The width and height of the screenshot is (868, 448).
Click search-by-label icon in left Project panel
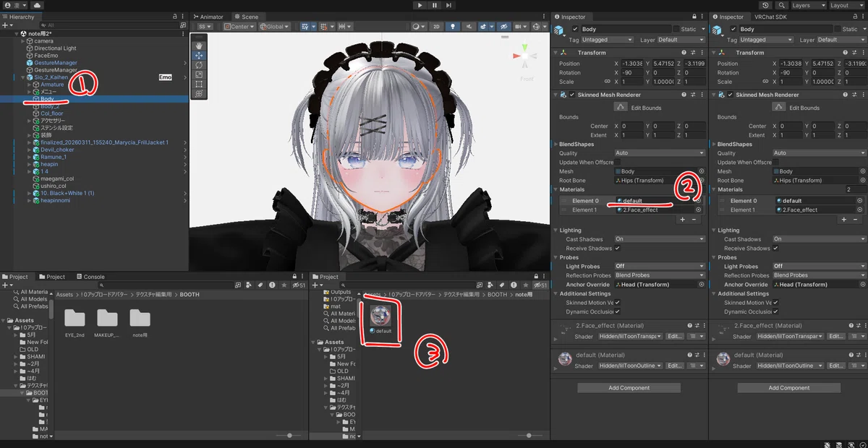tap(260, 285)
